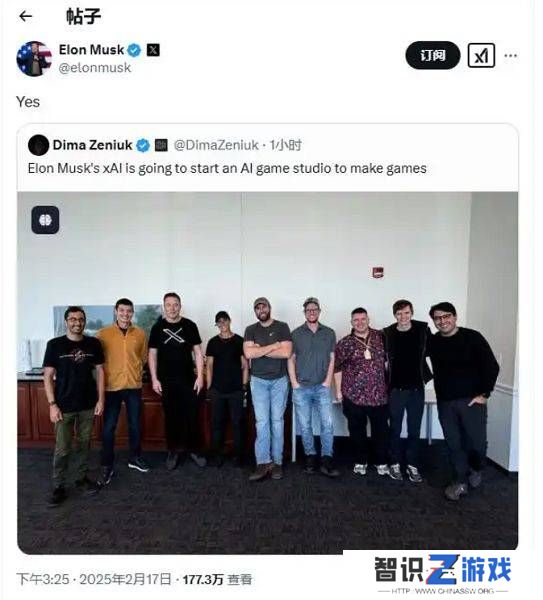Click the brain icon overlay on the photo
Viewport: 543px width, 600px height.
tap(45, 220)
